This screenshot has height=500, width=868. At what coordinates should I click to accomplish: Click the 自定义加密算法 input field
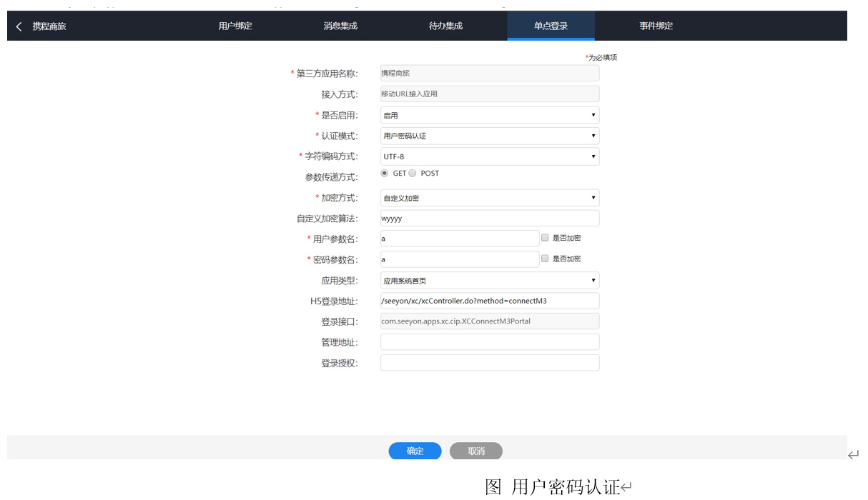(489, 219)
